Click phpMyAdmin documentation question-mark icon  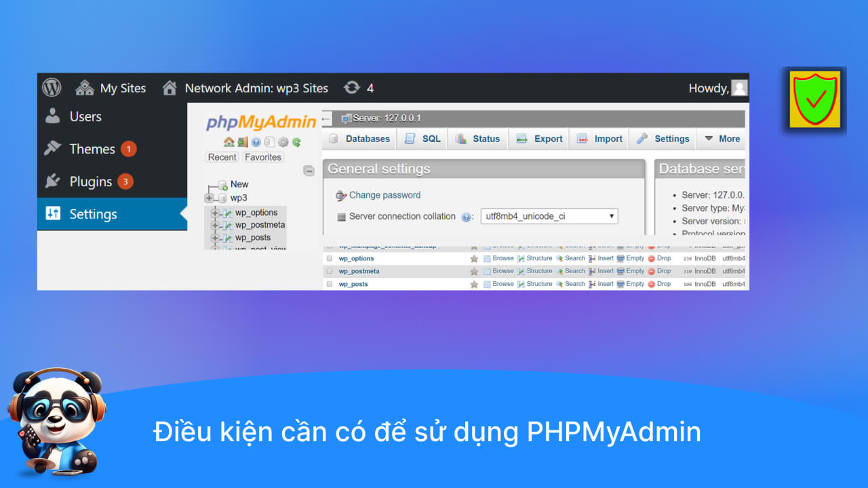[x=256, y=142]
